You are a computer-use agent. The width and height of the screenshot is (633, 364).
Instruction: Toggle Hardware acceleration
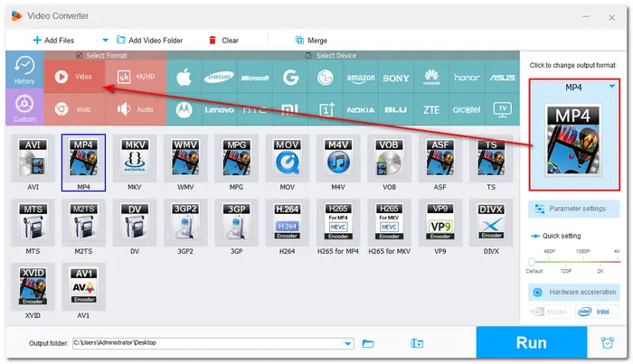coord(573,292)
